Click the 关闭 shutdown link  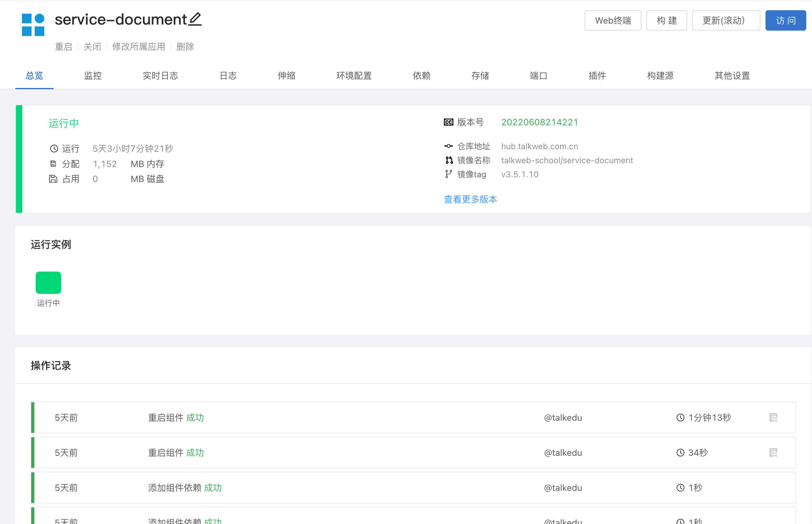pos(92,47)
